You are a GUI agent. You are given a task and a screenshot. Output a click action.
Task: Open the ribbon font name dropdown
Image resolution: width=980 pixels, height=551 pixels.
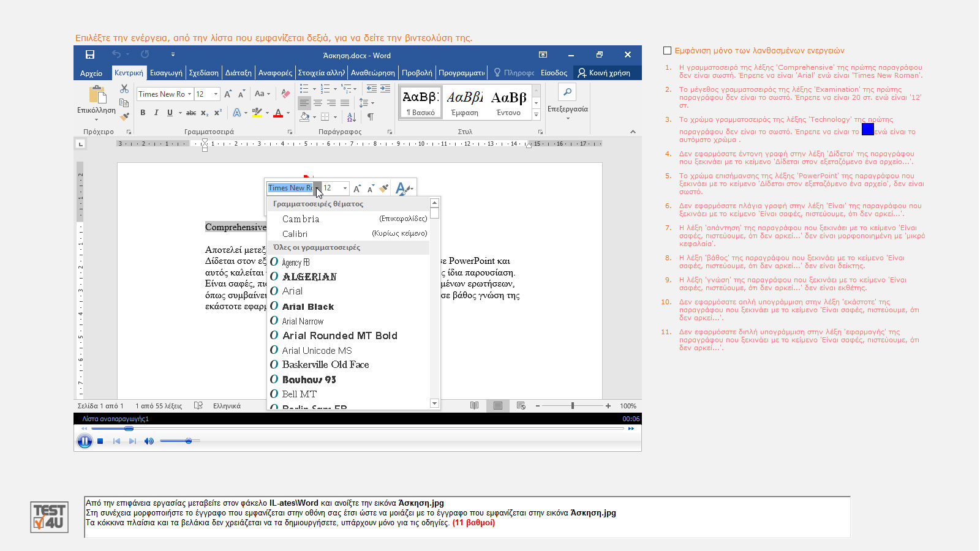point(190,94)
